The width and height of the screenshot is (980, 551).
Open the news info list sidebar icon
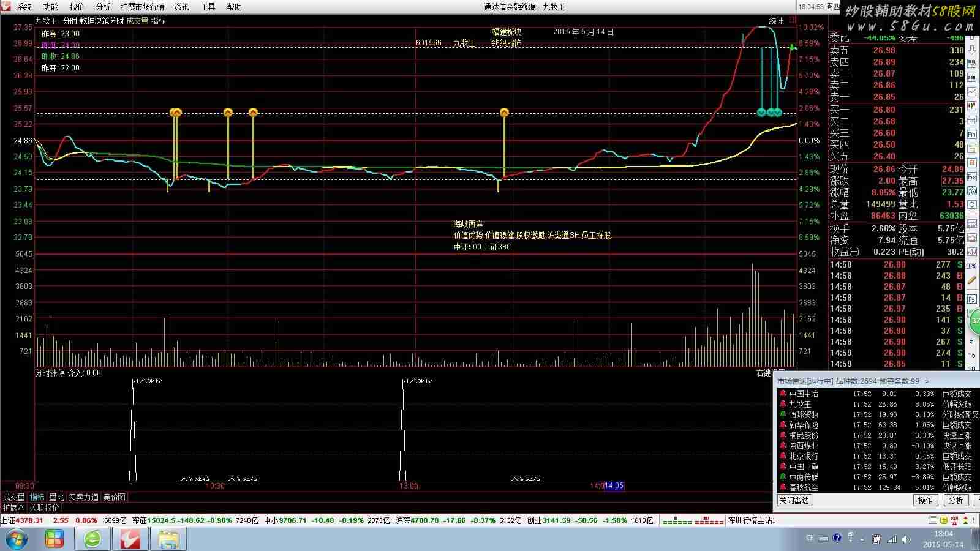pos(971,120)
